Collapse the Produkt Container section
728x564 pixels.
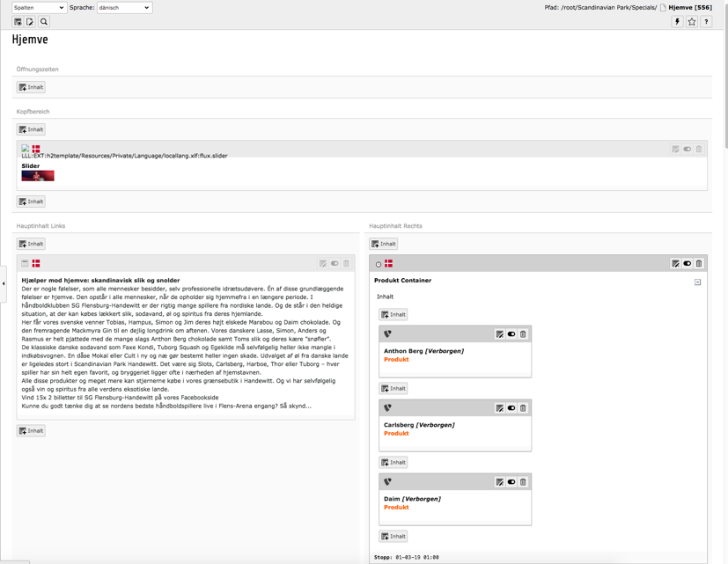[697, 282]
